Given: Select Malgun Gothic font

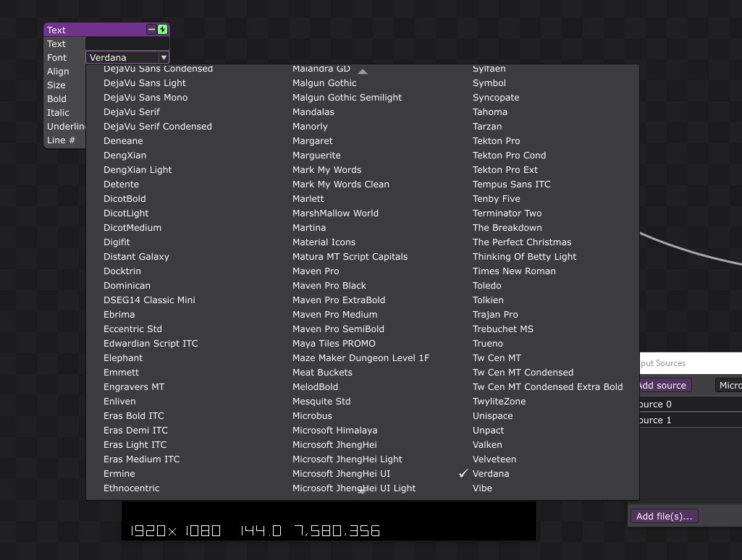Looking at the screenshot, I should [x=324, y=82].
